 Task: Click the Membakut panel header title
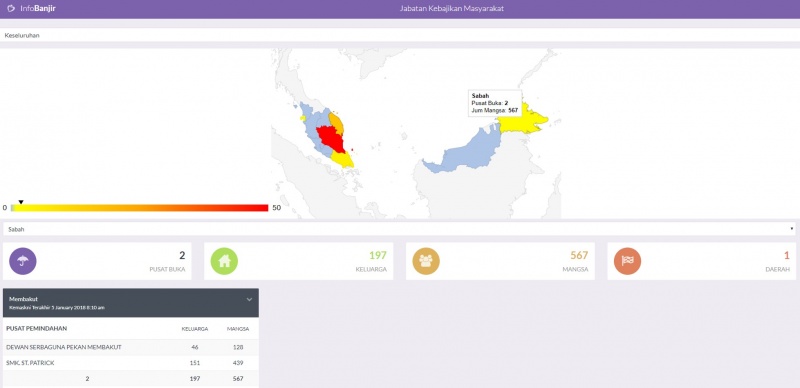(23, 299)
